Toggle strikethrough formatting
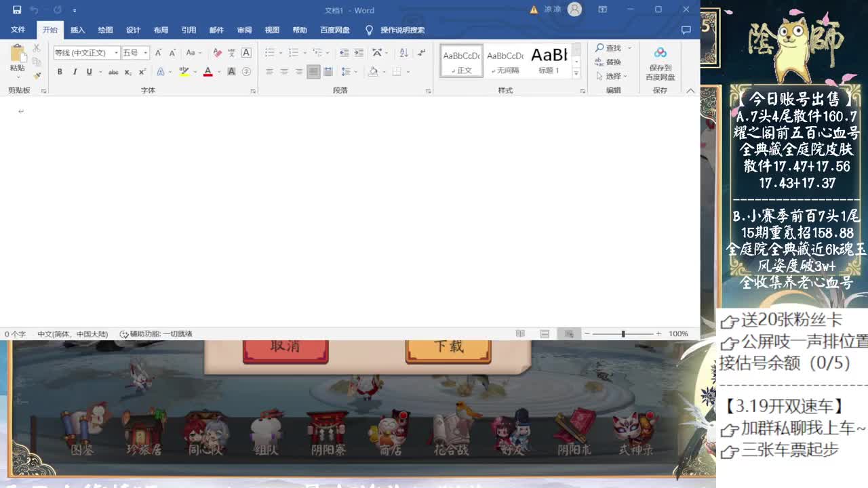Screen dimensions: 868x488 click(x=113, y=72)
